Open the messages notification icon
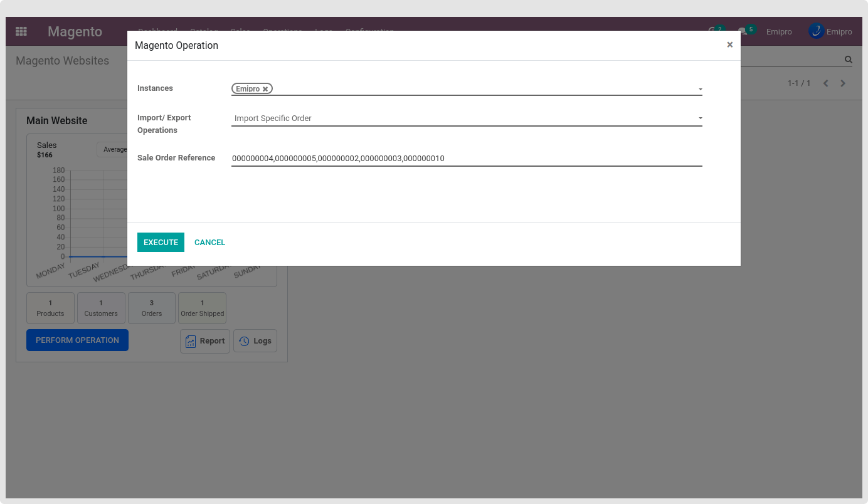868x504 pixels. 746,30
